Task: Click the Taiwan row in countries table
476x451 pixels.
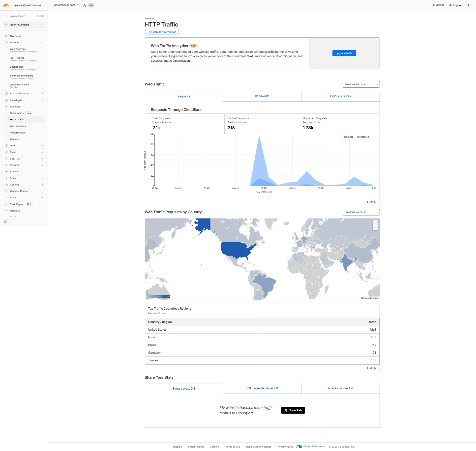Action: pos(262,360)
